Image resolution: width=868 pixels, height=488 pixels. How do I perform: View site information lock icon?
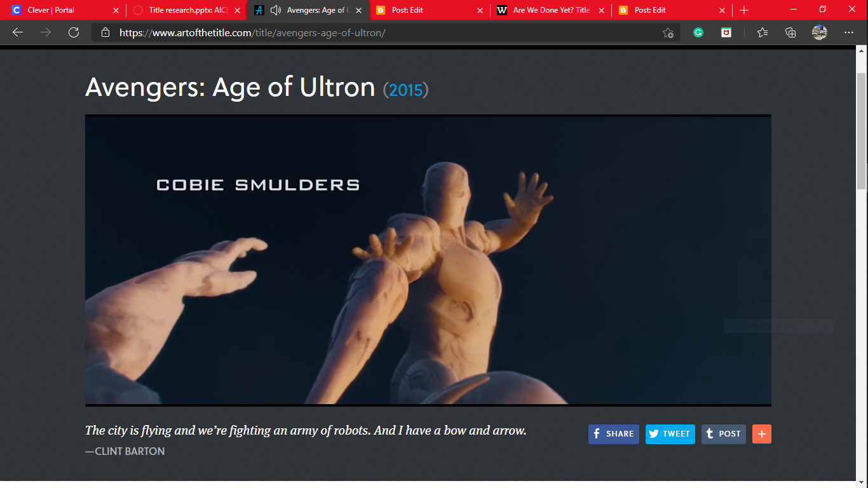pyautogui.click(x=105, y=32)
